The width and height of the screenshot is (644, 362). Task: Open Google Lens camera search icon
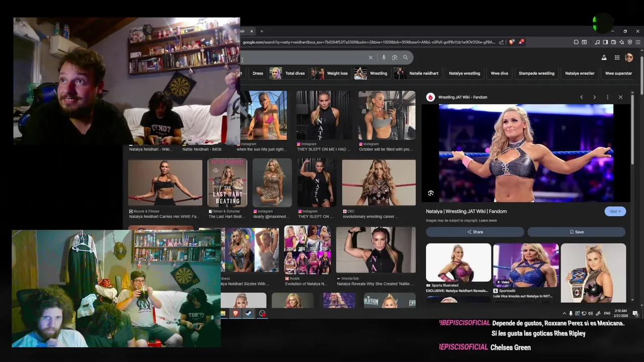[394, 57]
